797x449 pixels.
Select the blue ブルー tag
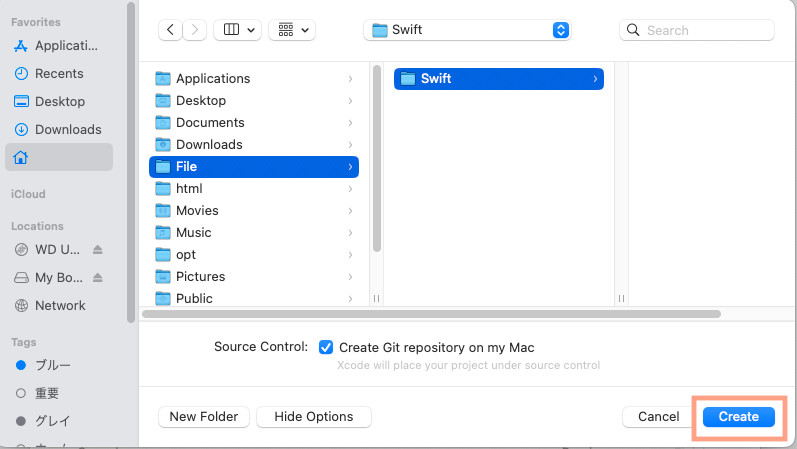[x=52, y=365]
